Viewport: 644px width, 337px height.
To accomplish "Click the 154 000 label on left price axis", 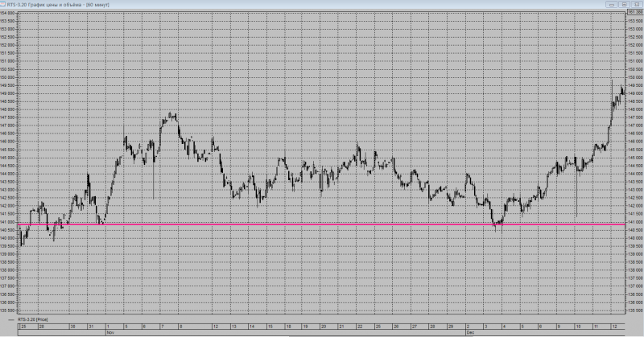I will 7,13.
